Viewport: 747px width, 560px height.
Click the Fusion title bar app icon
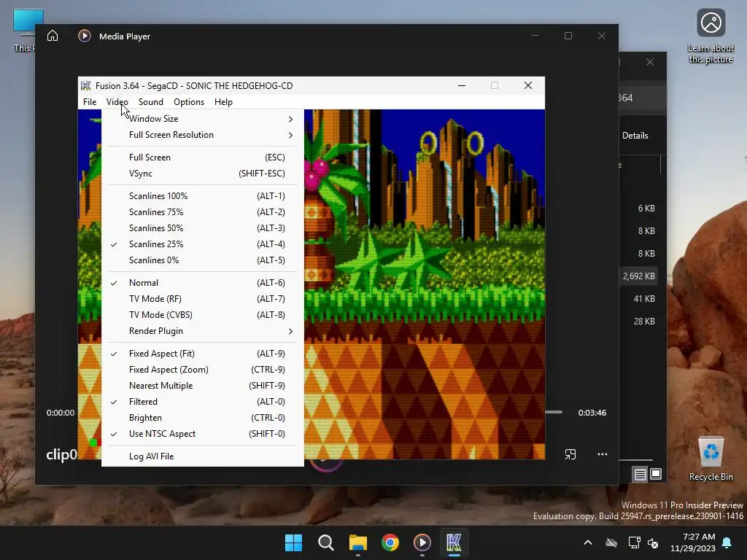click(86, 86)
